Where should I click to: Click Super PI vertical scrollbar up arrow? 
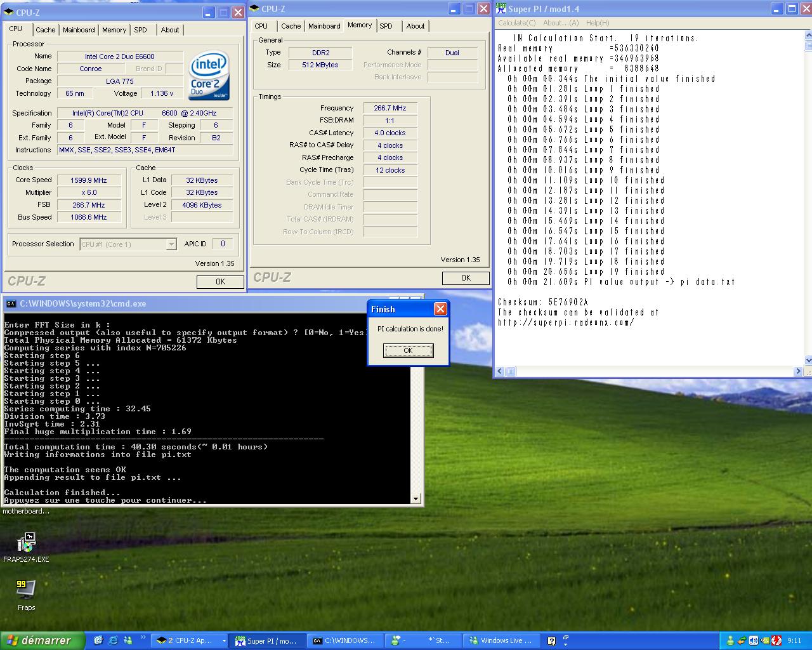tap(808, 35)
